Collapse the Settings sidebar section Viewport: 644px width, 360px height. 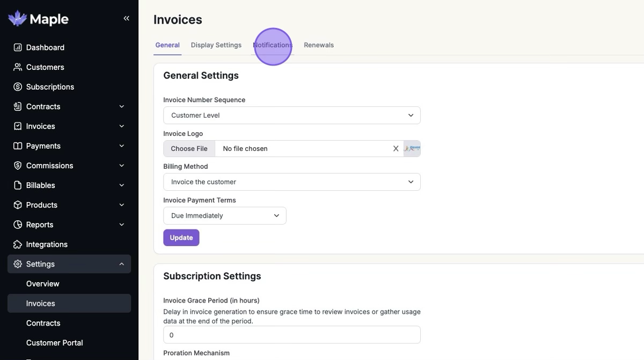point(121,264)
